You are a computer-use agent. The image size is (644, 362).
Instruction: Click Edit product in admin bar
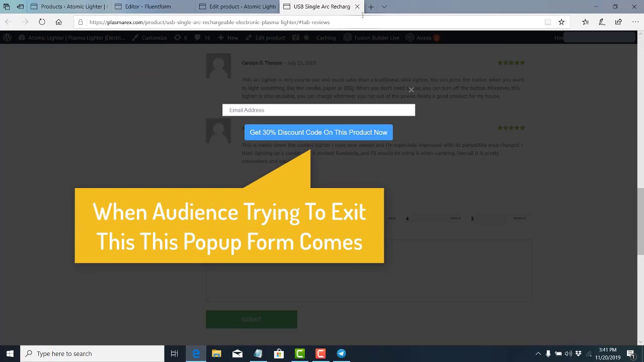(265, 38)
